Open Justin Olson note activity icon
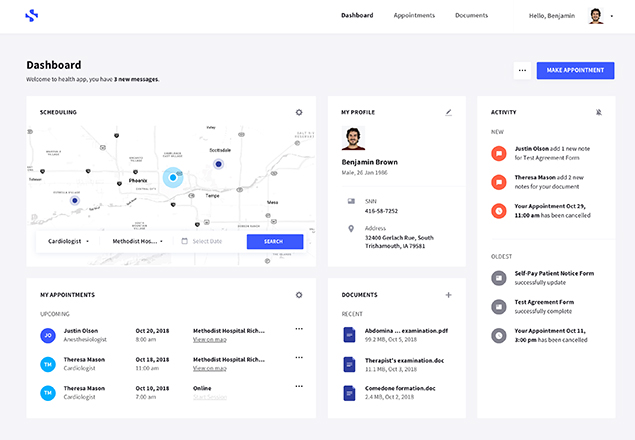Viewport: 635px width, 440px height. coord(499,154)
